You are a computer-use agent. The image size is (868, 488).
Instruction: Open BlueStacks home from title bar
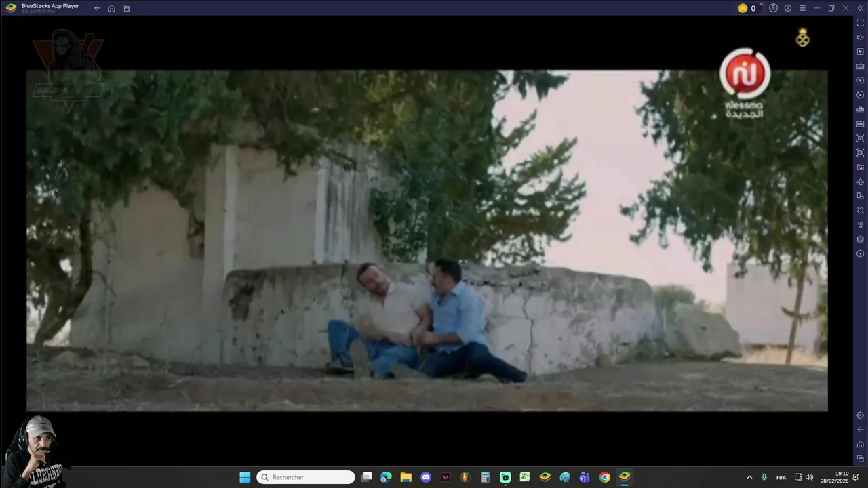pos(111,8)
